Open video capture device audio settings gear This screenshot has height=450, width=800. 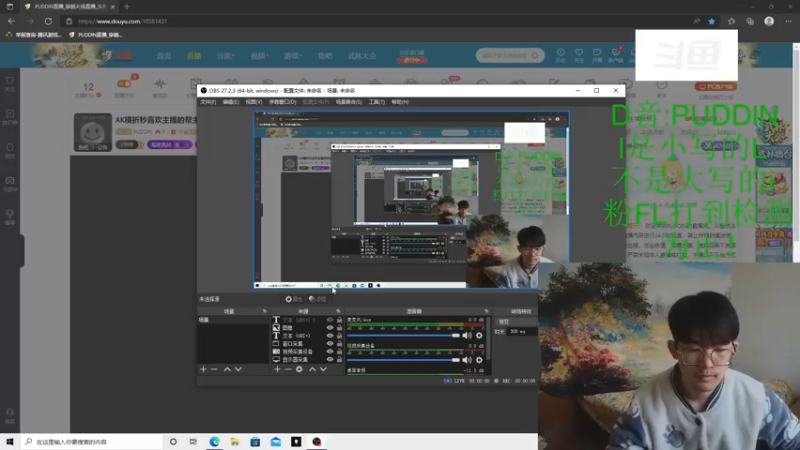coord(479,360)
